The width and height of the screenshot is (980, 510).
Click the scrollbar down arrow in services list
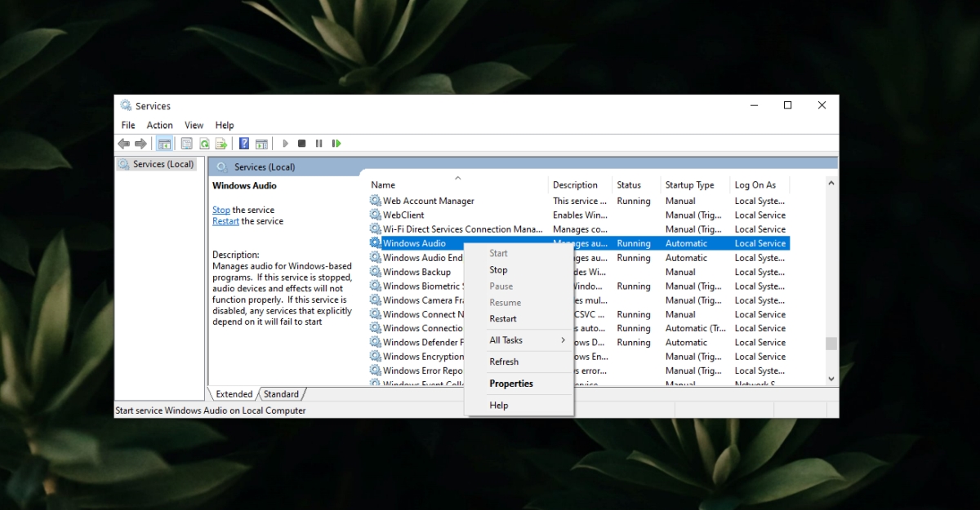coord(831,379)
